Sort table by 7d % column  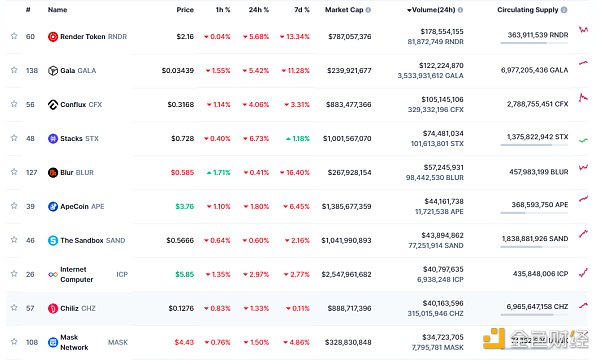pos(302,10)
